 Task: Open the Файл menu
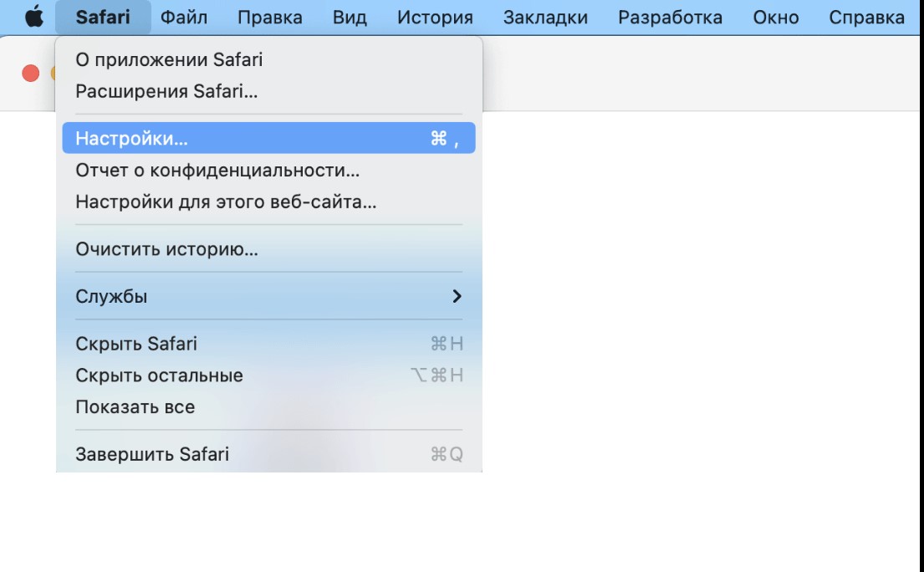tap(184, 17)
